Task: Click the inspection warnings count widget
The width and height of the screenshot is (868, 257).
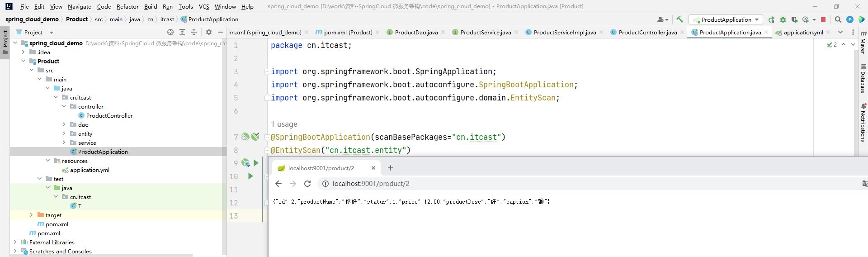Action: (x=832, y=44)
